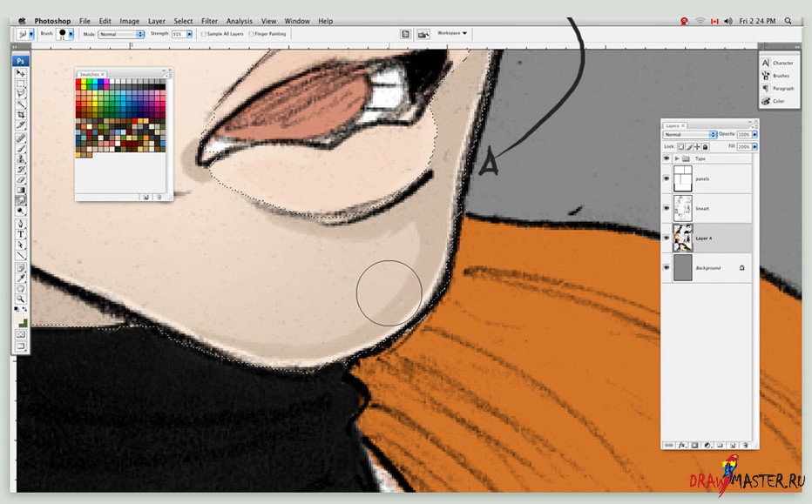The height and width of the screenshot is (504, 812).
Task: Open the Character panel
Action: pyautogui.click(x=778, y=63)
